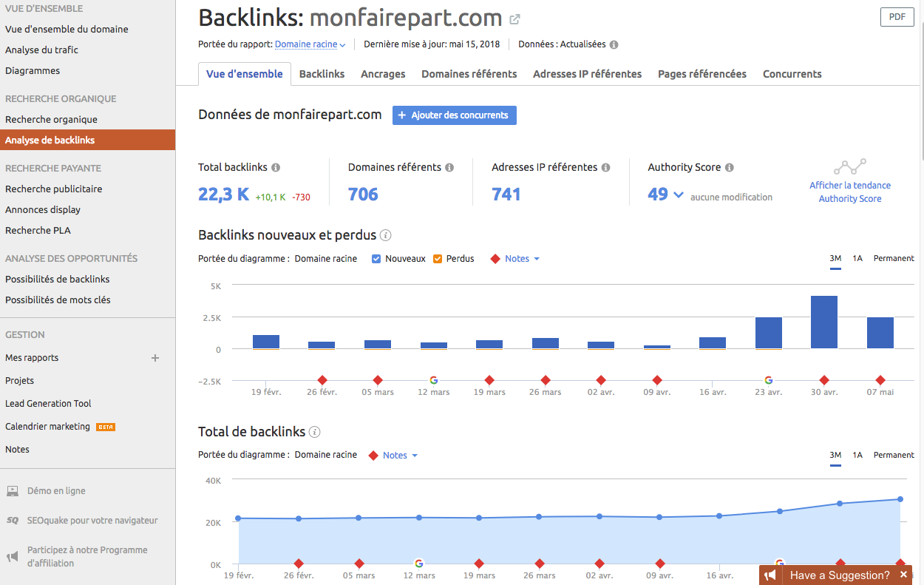Screen dimensions: 924x585
Task: Switch to the Backlinks tab
Action: [x=322, y=74]
